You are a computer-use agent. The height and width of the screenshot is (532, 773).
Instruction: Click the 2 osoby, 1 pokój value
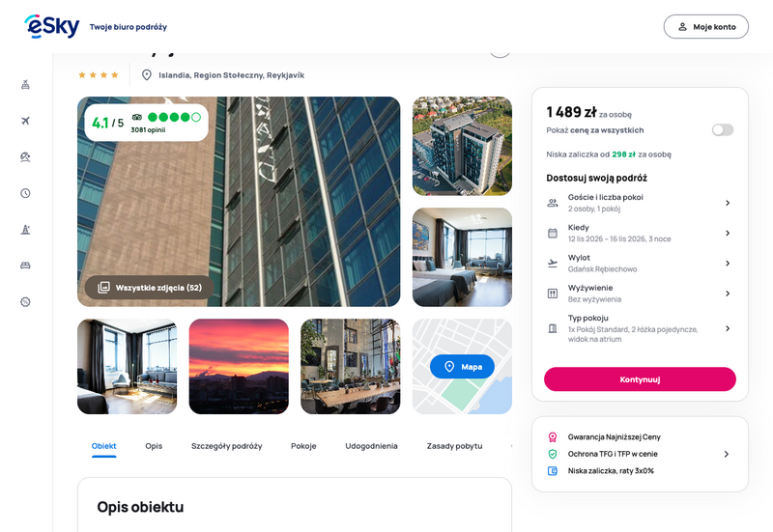click(x=594, y=209)
